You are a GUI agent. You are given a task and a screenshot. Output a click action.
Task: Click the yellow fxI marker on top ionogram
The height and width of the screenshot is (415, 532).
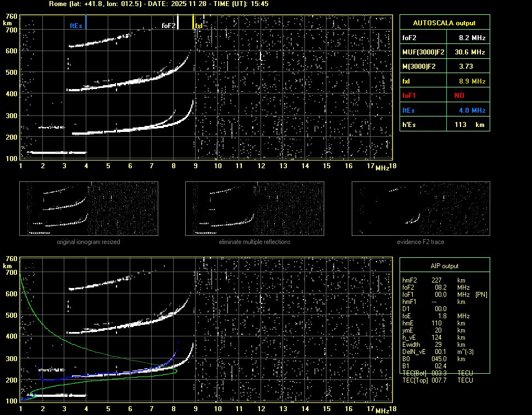198,25
